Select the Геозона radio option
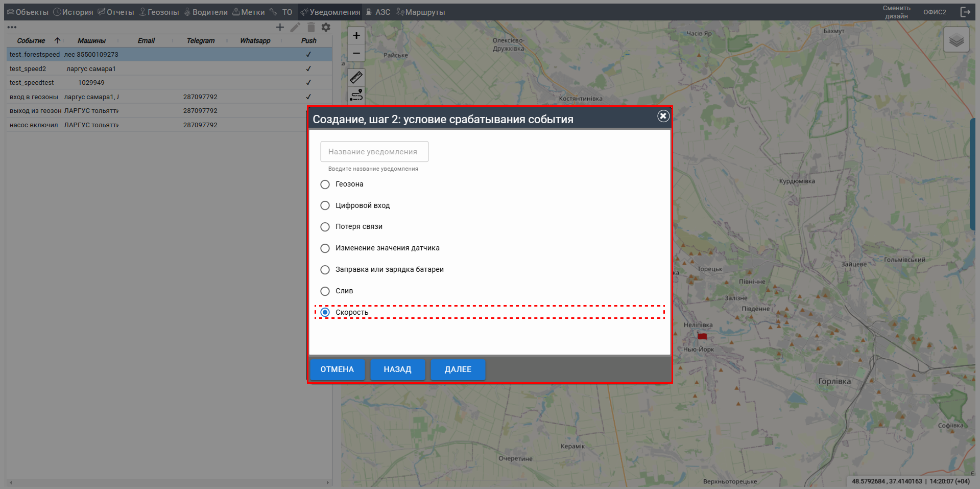The width and height of the screenshot is (980, 489). pyautogui.click(x=325, y=184)
